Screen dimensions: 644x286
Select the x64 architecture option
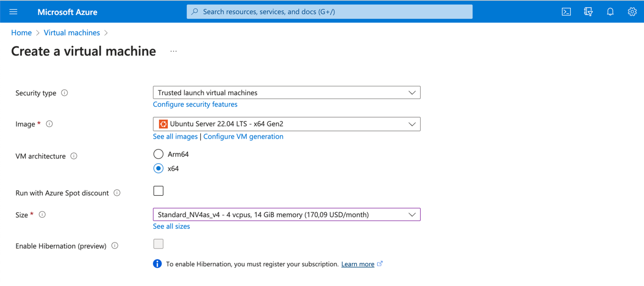point(158,168)
